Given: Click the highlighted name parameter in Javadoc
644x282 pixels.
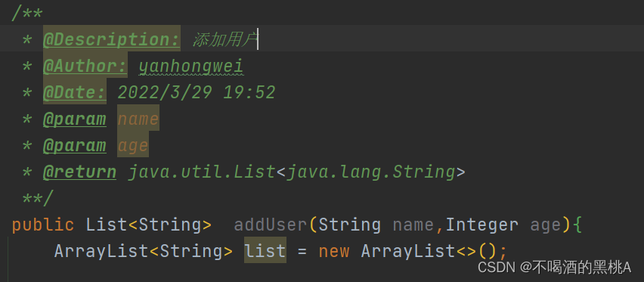Looking at the screenshot, I should pyautogui.click(x=138, y=119).
